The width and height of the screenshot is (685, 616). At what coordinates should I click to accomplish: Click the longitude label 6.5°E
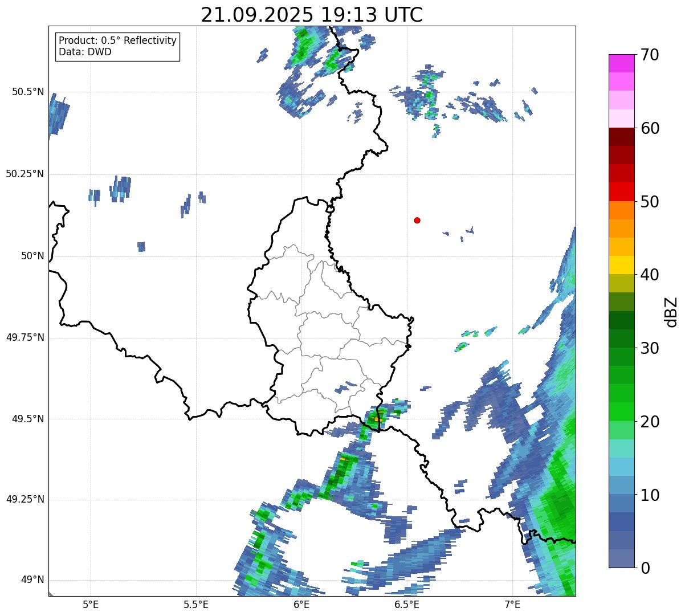[407, 605]
